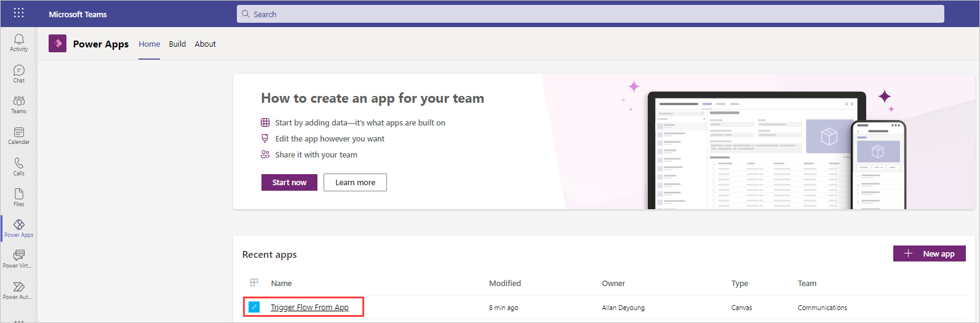Viewport: 980px width, 323px height.
Task: Create a New app
Action: point(930,253)
